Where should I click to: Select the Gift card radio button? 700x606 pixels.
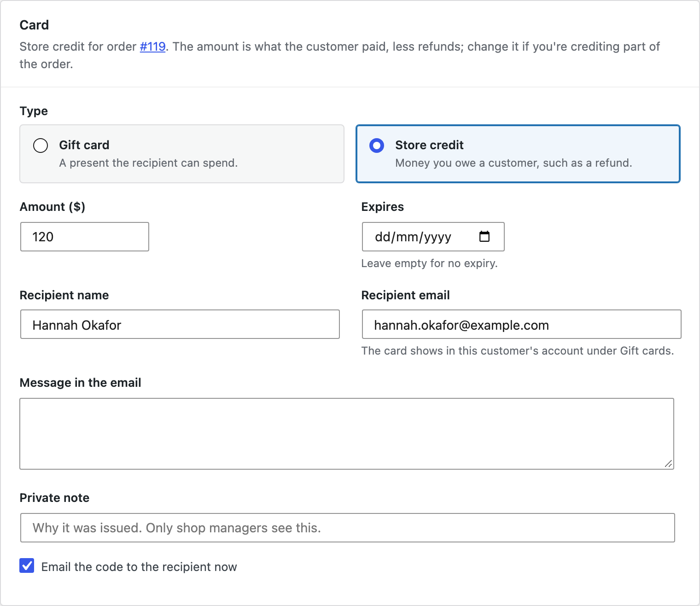point(41,146)
